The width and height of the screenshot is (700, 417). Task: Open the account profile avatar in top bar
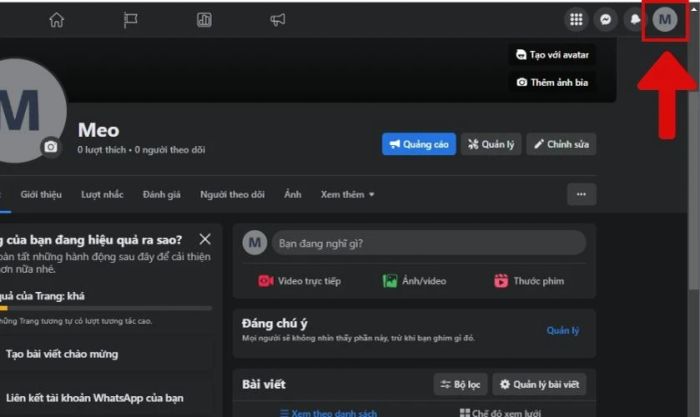(665, 20)
